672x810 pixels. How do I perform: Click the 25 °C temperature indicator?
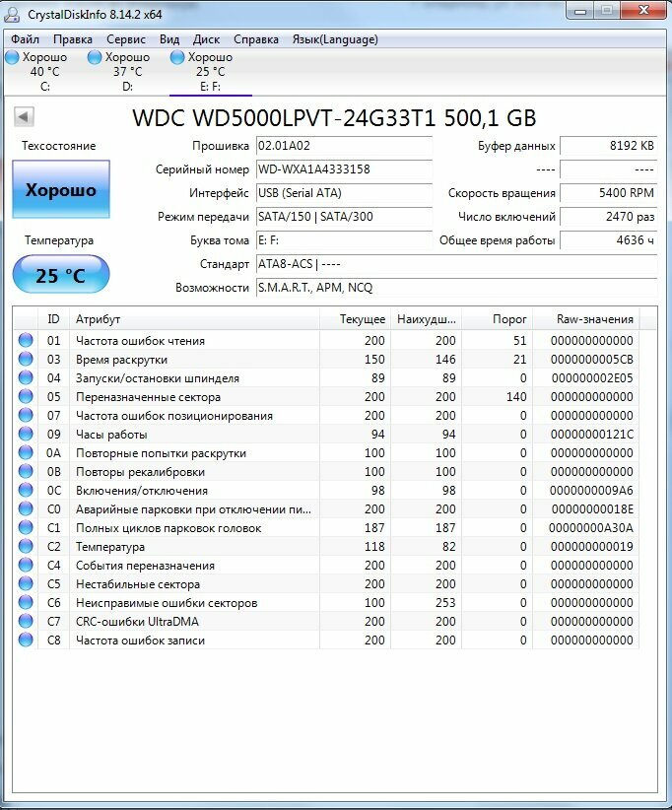point(61,275)
